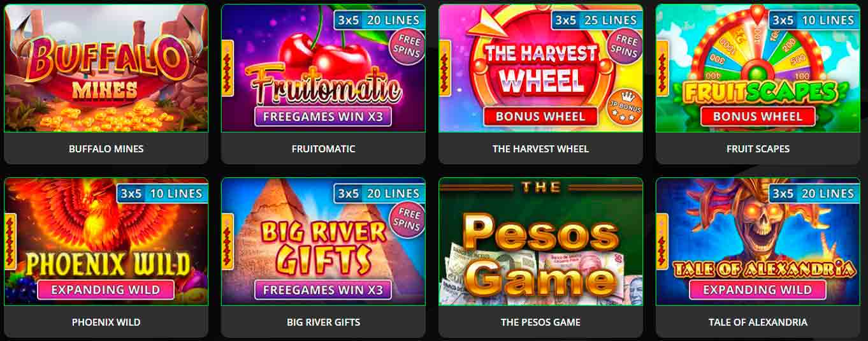Click Expanding Wild label on Phoenix Wild
The width and height of the screenshot is (868, 341).
(x=106, y=289)
